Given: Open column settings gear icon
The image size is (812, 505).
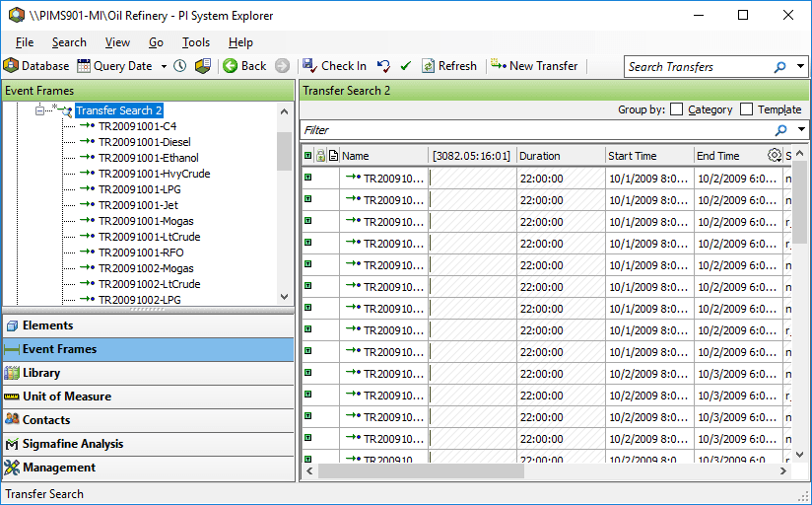Looking at the screenshot, I should click(x=775, y=155).
